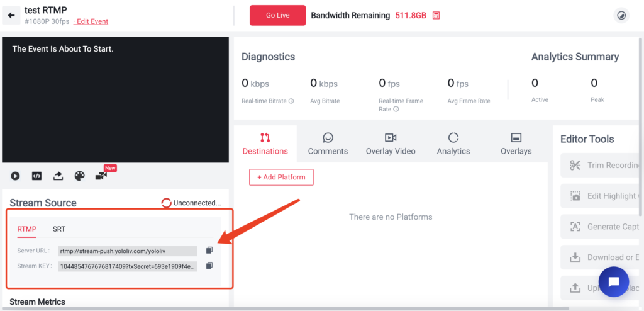Open the Overlay Video tab
This screenshot has height=311, width=644.
point(391,144)
